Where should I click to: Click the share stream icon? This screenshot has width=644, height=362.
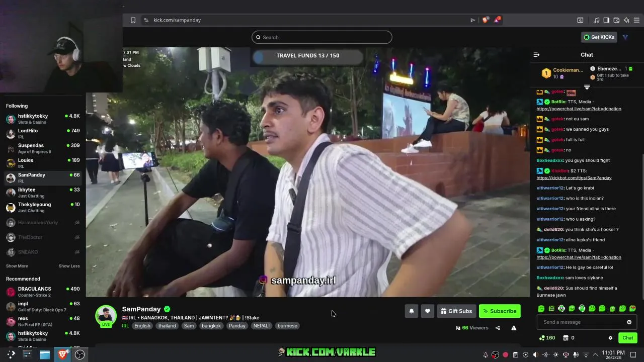[498, 328]
